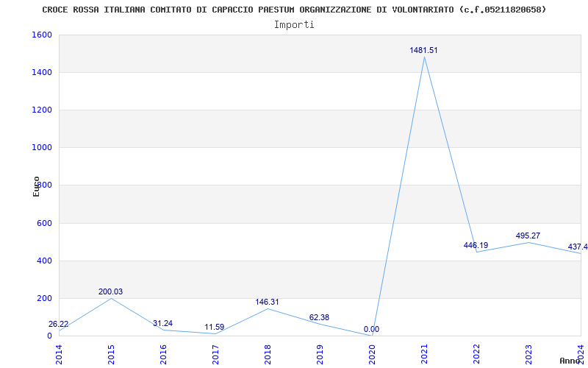Select the 0.00 value label
Viewport: 588px width, 368px height.
pyautogui.click(x=371, y=329)
